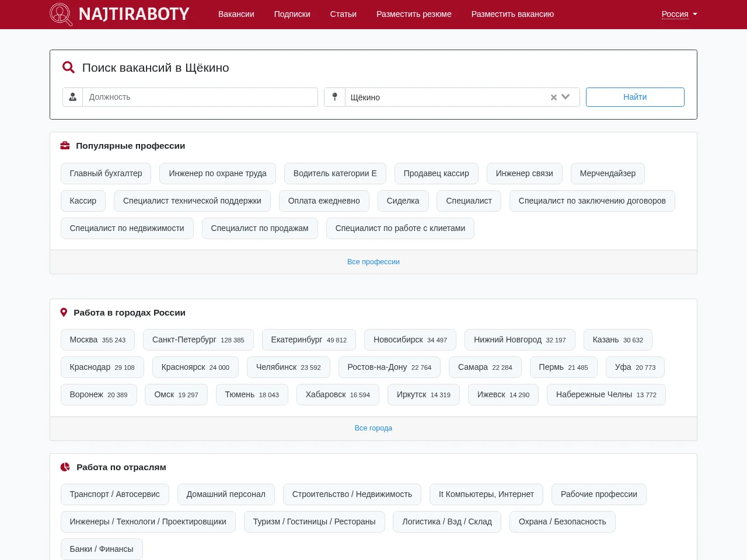The height and width of the screenshot is (560, 747).
Task: Choose Водитель категории Е profession
Action: [335, 173]
